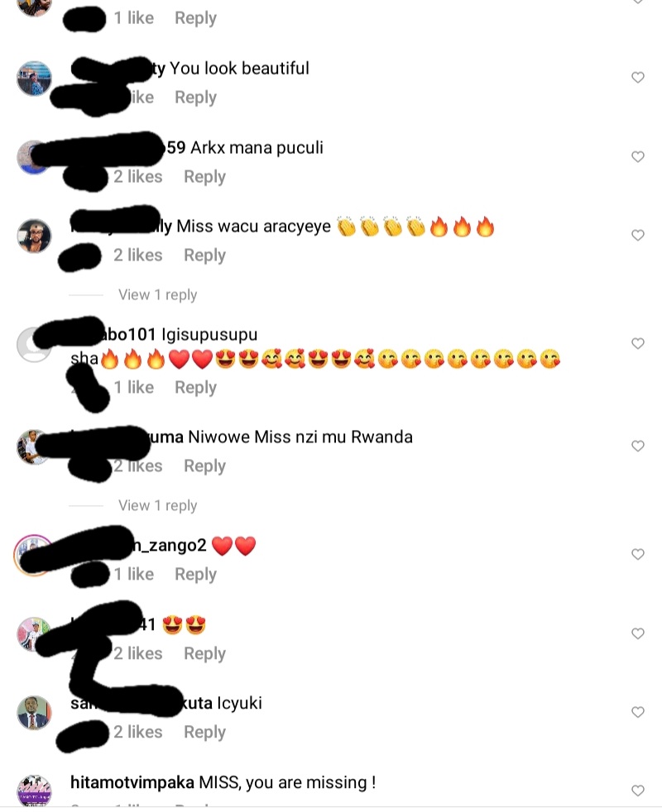Heart the "Igisupusupu" comment

pos(637,344)
